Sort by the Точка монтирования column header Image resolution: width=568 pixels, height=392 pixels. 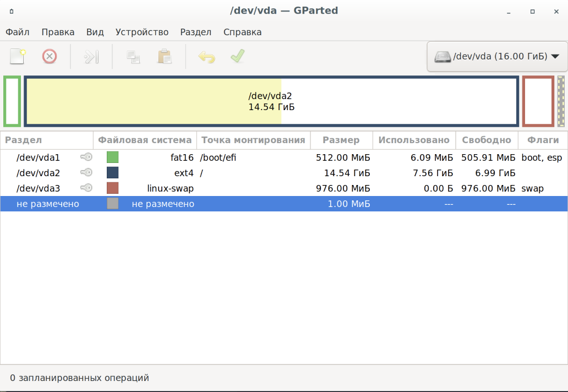tap(253, 140)
